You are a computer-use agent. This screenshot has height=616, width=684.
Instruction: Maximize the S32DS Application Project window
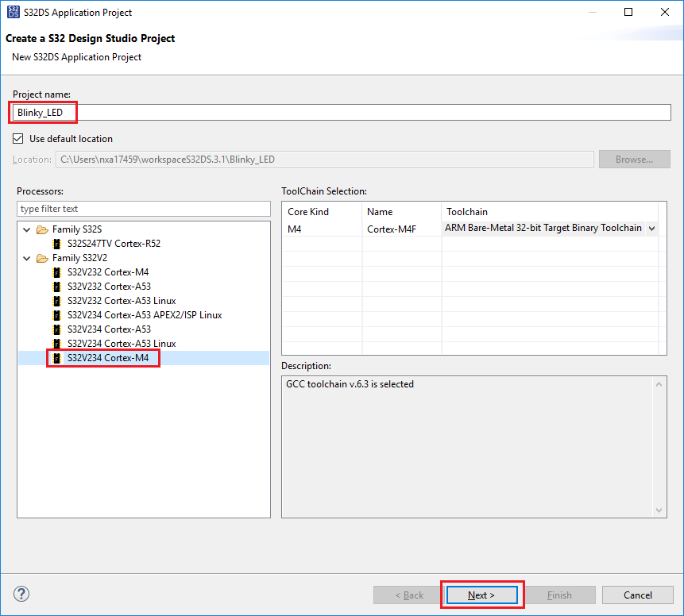628,12
